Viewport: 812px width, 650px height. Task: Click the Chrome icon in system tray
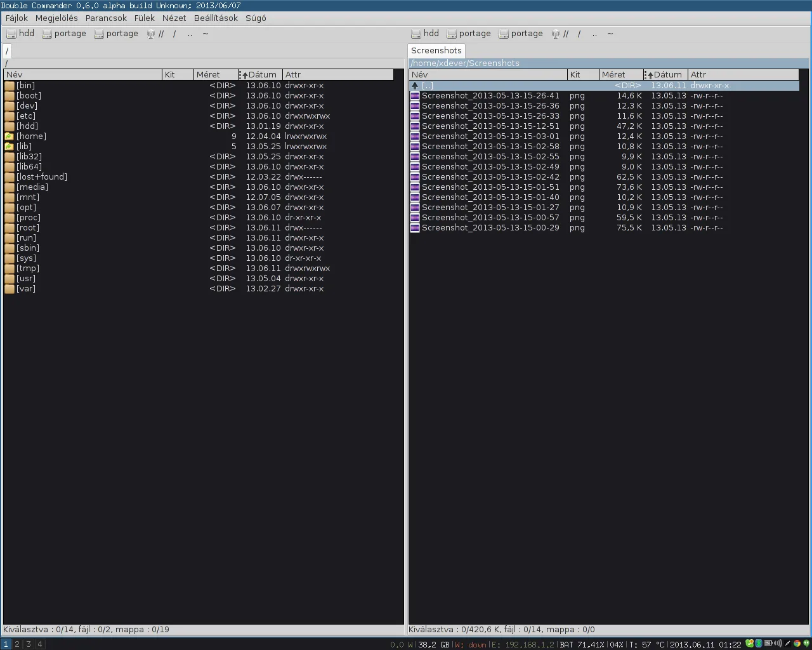[x=797, y=644]
